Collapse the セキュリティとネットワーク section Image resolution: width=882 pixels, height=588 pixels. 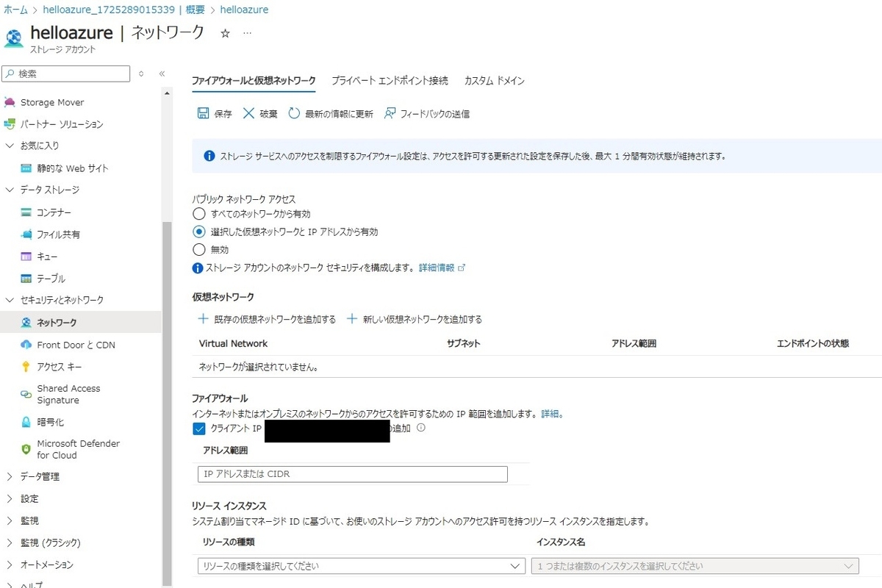click(x=10, y=300)
